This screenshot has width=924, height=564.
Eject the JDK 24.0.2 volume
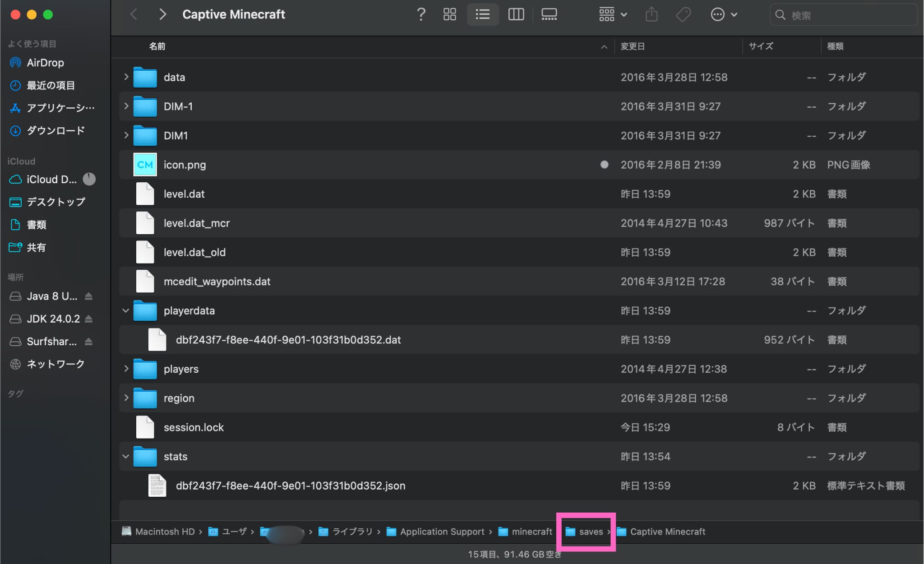pos(89,319)
